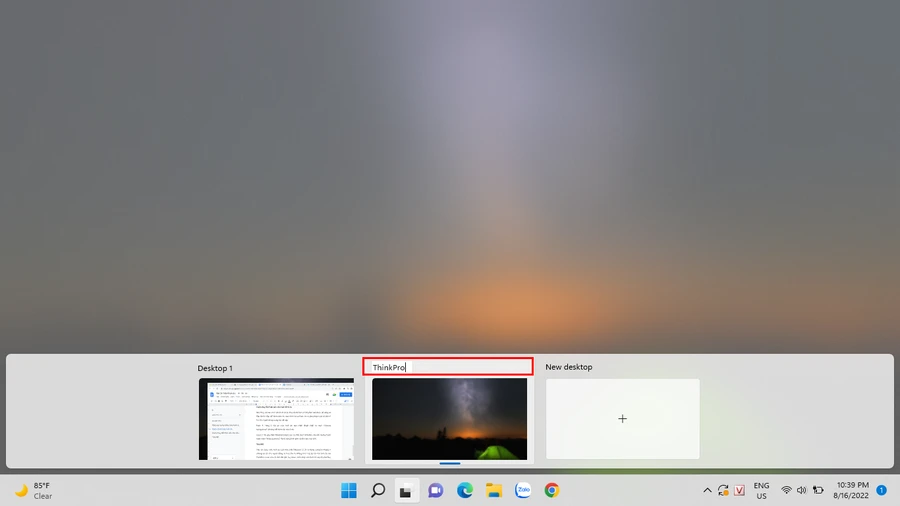Open taskbar Search magnifier
900x506 pixels.
[x=378, y=491]
